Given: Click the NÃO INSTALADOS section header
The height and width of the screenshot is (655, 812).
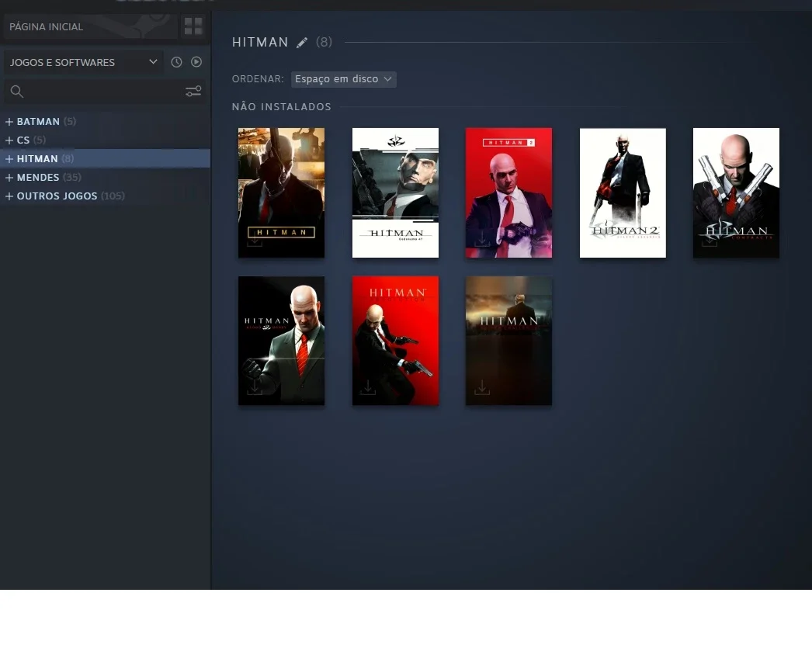Looking at the screenshot, I should (x=281, y=106).
